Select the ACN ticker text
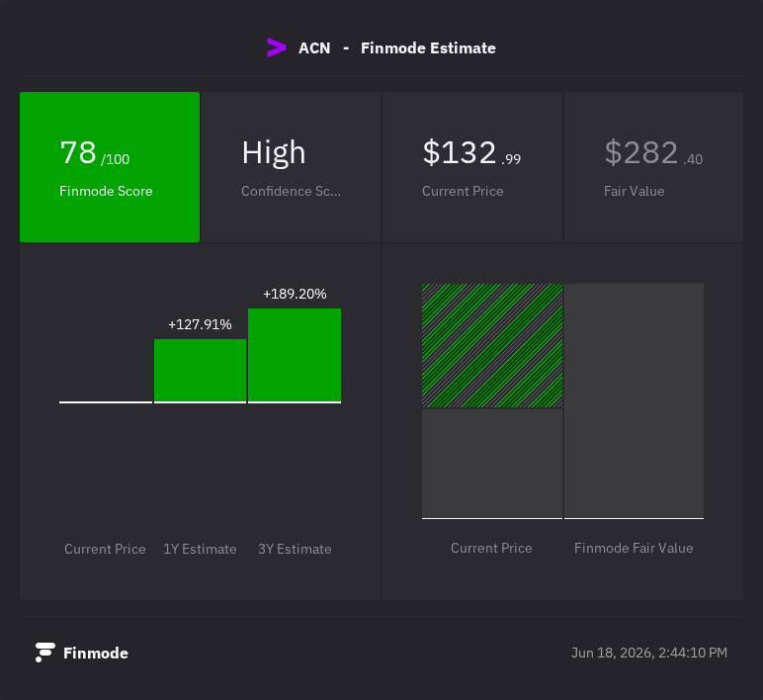763x700 pixels. 314,48
